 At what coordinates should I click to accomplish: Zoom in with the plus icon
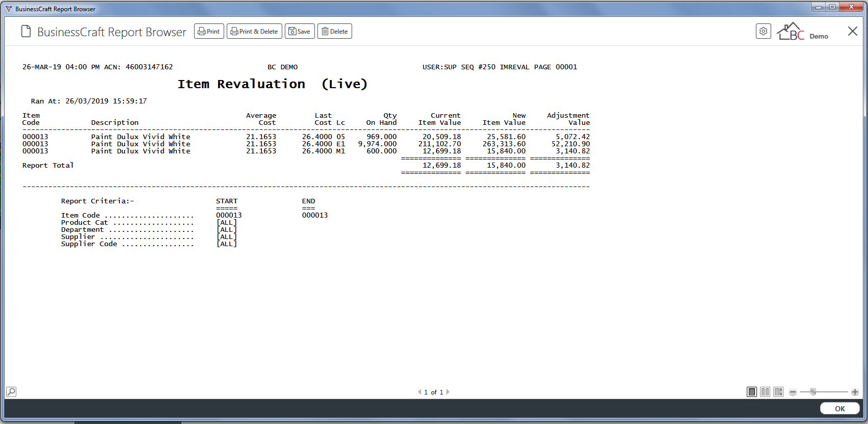[855, 392]
